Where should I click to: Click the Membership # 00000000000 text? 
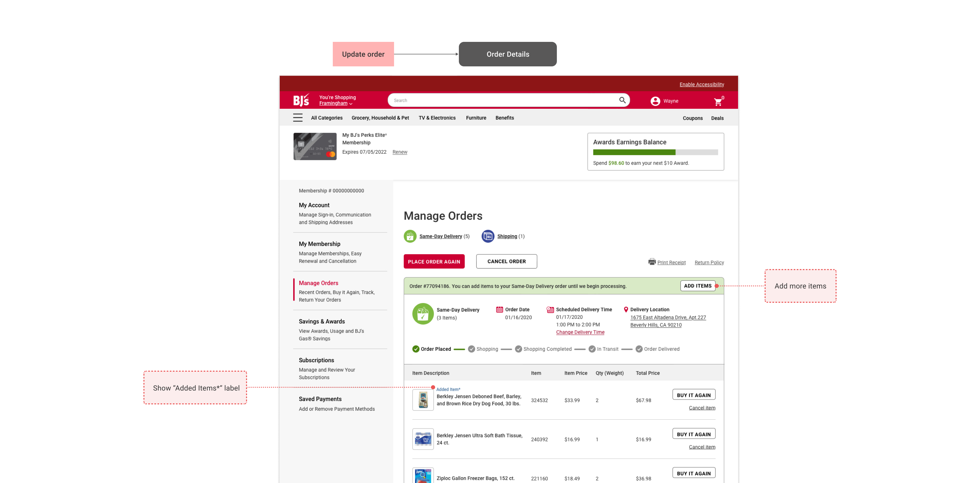click(x=331, y=191)
